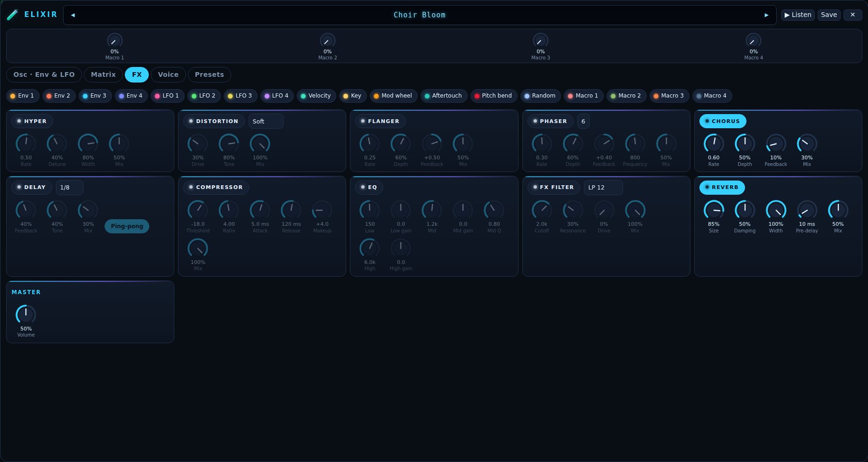Click the LFO 3 modulation source chip

[x=240, y=96]
